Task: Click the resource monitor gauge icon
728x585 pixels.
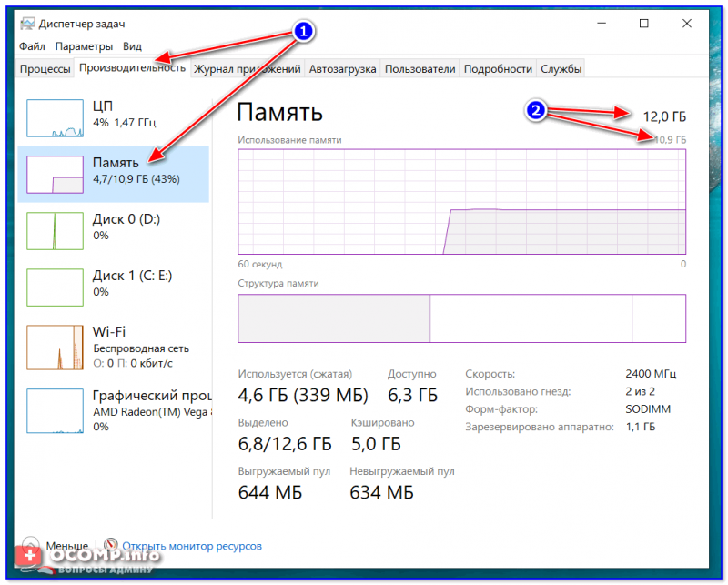Action: (x=110, y=545)
